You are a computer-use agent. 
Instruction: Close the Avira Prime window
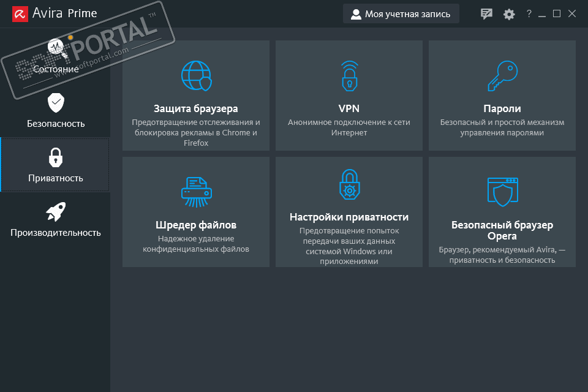tap(572, 14)
